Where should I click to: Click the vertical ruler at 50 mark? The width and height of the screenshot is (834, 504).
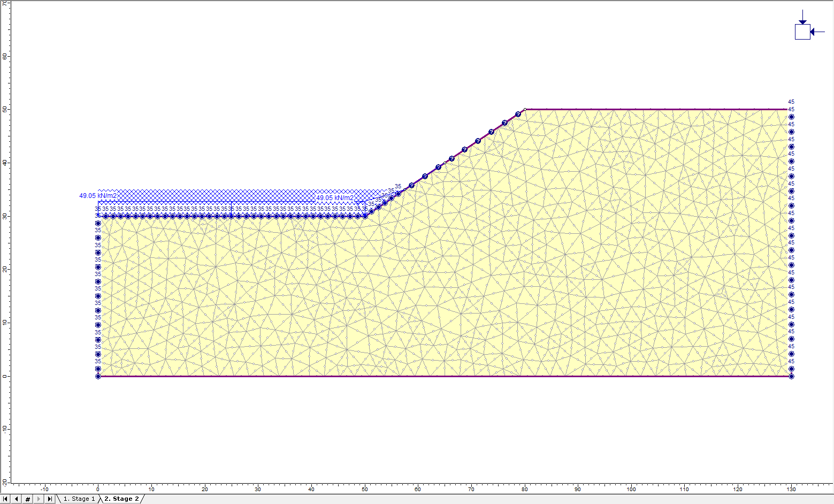click(5, 109)
